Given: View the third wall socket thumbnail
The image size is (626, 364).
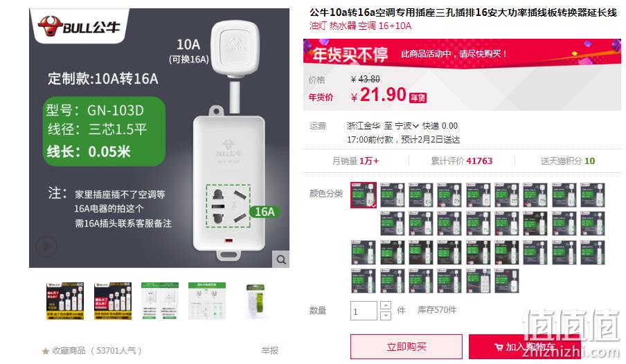Looking at the screenshot, I should click(x=160, y=301).
